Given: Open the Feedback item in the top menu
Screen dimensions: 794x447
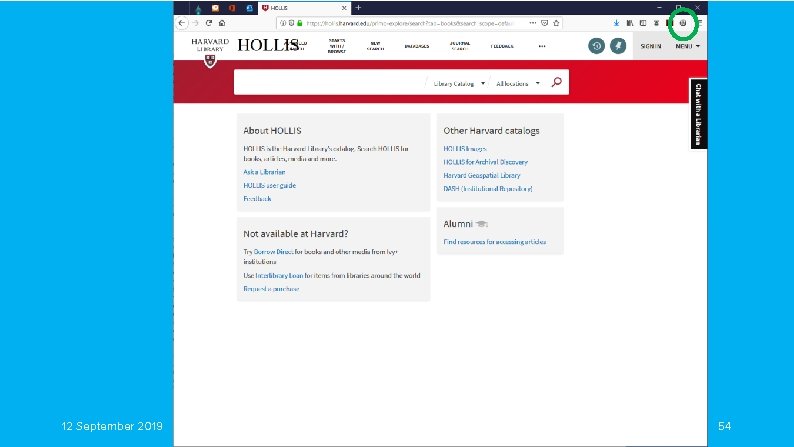Looking at the screenshot, I should 502,46.
